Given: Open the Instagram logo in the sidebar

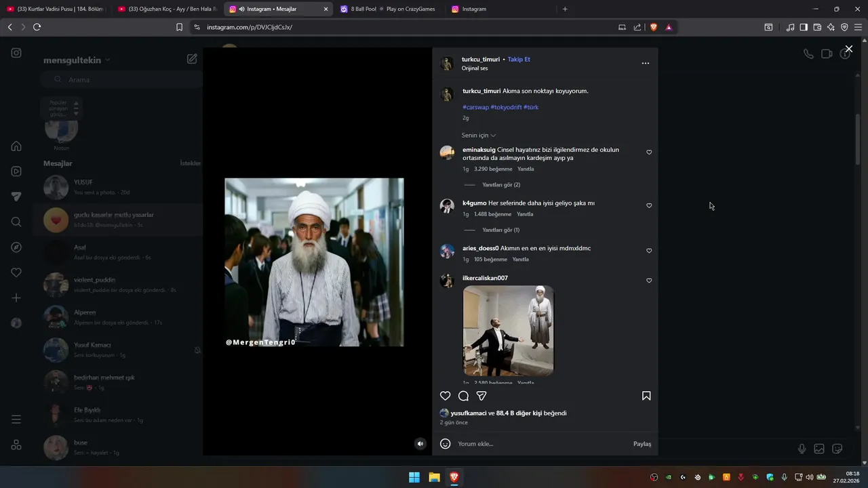Looking at the screenshot, I should 16,53.
